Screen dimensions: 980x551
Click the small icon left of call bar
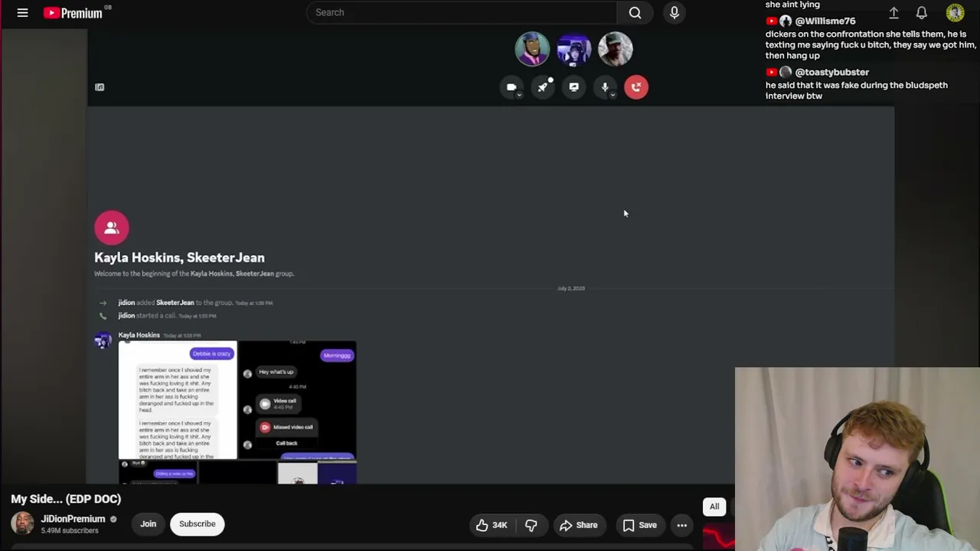coord(100,87)
